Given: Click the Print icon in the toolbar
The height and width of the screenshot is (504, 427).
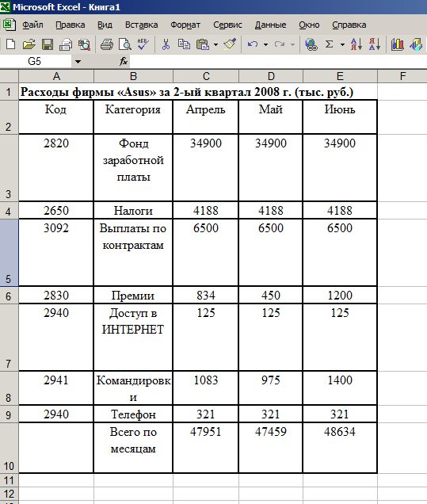Looking at the screenshot, I should [x=106, y=44].
